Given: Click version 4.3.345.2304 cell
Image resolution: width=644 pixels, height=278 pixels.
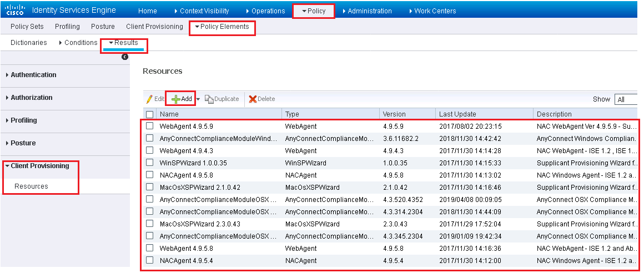Looking at the screenshot, I should click(x=403, y=236).
